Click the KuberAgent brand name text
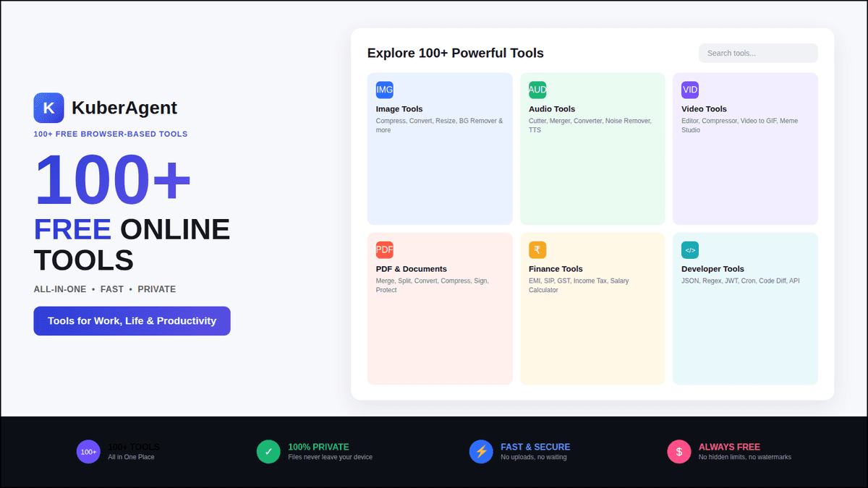The width and height of the screenshot is (868, 488). coord(124,108)
